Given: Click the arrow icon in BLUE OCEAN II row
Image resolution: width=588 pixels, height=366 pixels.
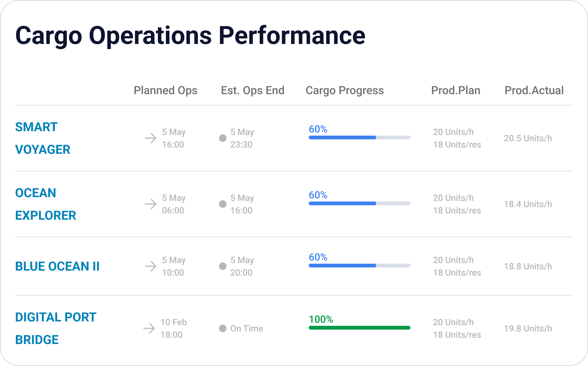Looking at the screenshot, I should pyautogui.click(x=151, y=266).
